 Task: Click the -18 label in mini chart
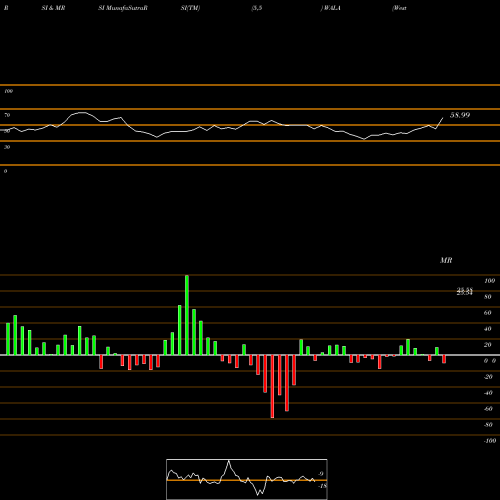click(322, 486)
